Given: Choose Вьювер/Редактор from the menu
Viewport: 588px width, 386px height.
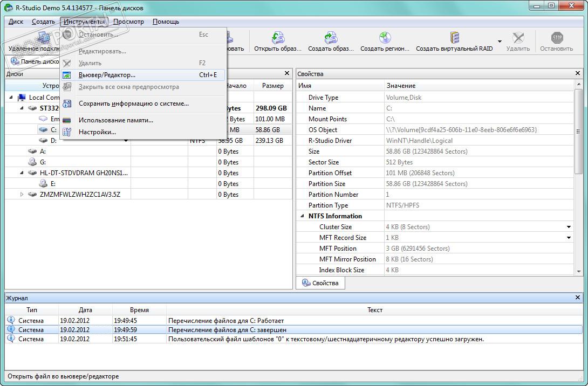Looking at the screenshot, I should click(107, 75).
